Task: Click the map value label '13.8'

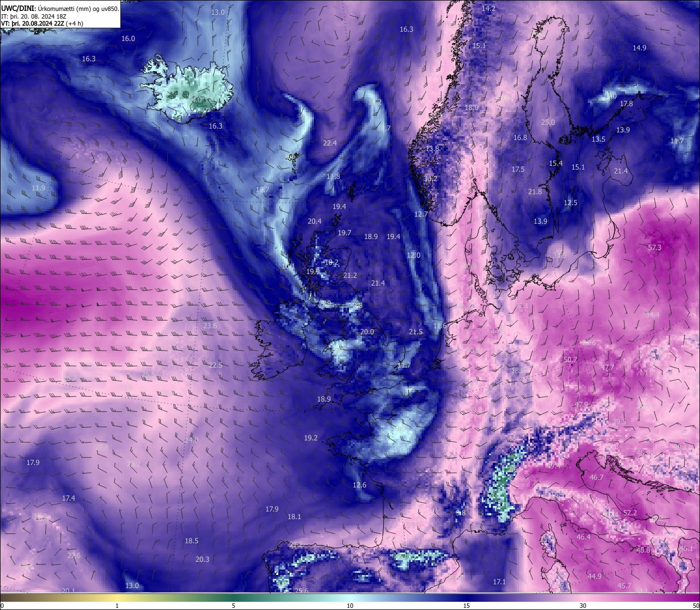Action: [x=432, y=149]
